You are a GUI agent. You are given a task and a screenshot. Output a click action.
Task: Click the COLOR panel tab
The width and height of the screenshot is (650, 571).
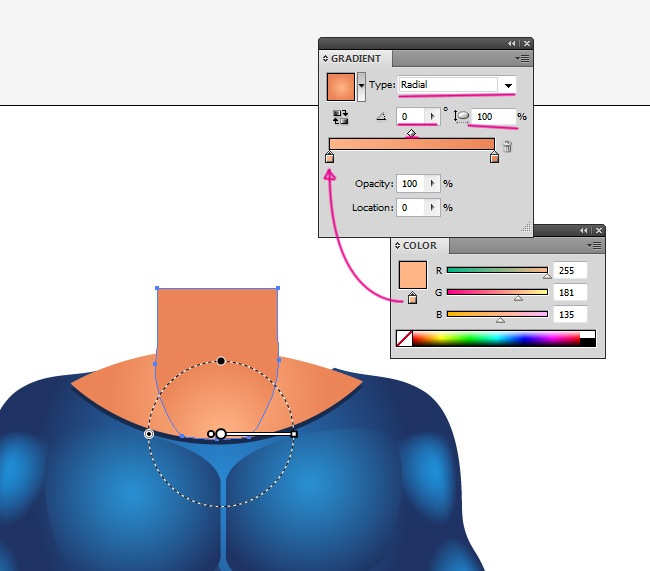419,245
